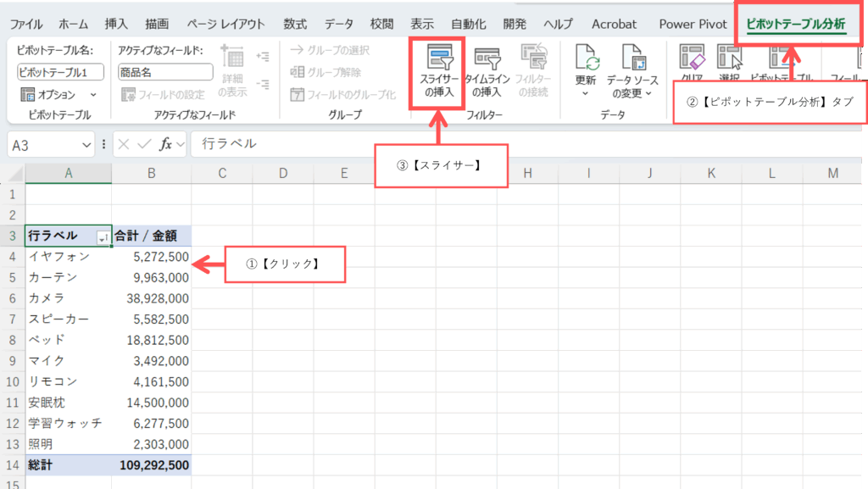Click the Insert Slicer (スライサーの挿入) icon
This screenshot has height=489, width=868.
pyautogui.click(x=439, y=59)
